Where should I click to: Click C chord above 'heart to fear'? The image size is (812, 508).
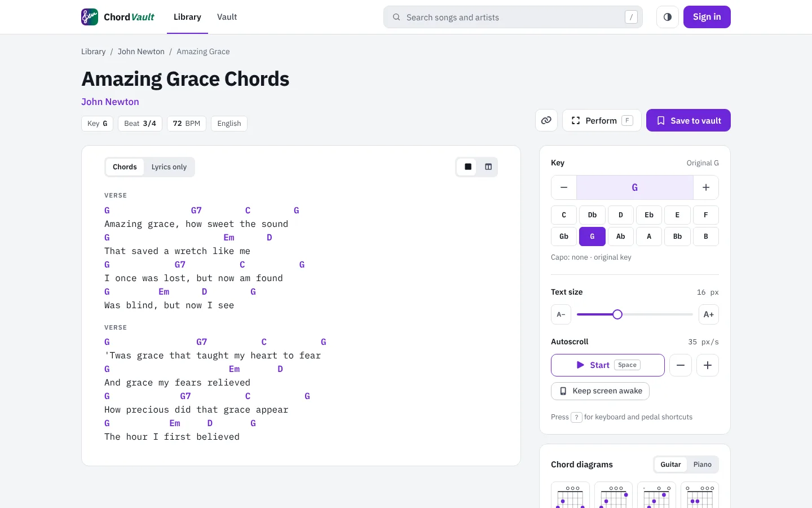(x=264, y=342)
